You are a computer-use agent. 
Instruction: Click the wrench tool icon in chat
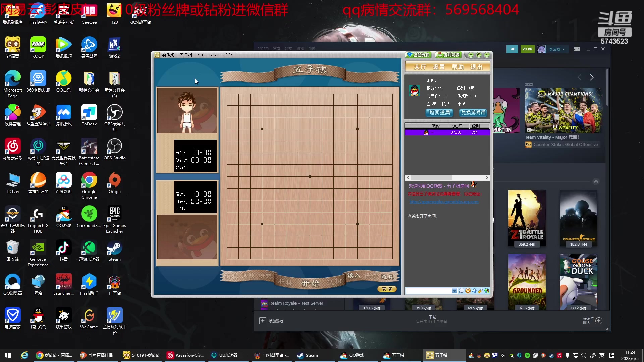(481, 291)
